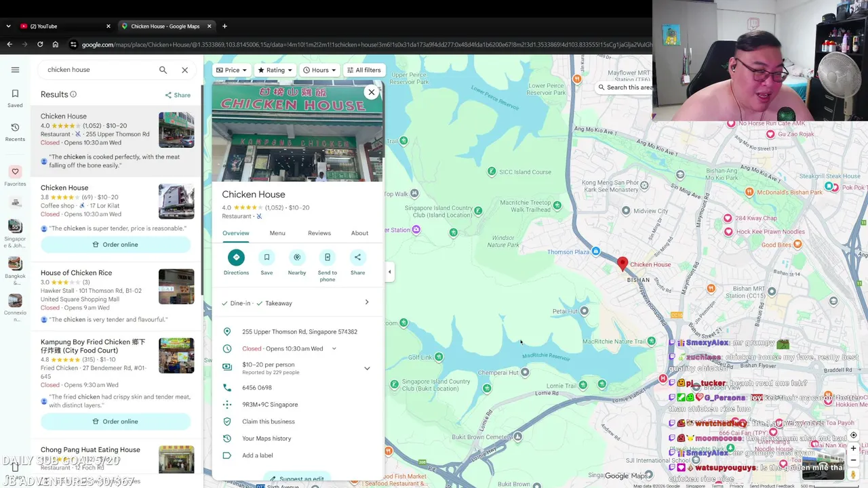Image resolution: width=868 pixels, height=488 pixels.
Task: Open the Price filter dropdown
Action: (x=231, y=70)
